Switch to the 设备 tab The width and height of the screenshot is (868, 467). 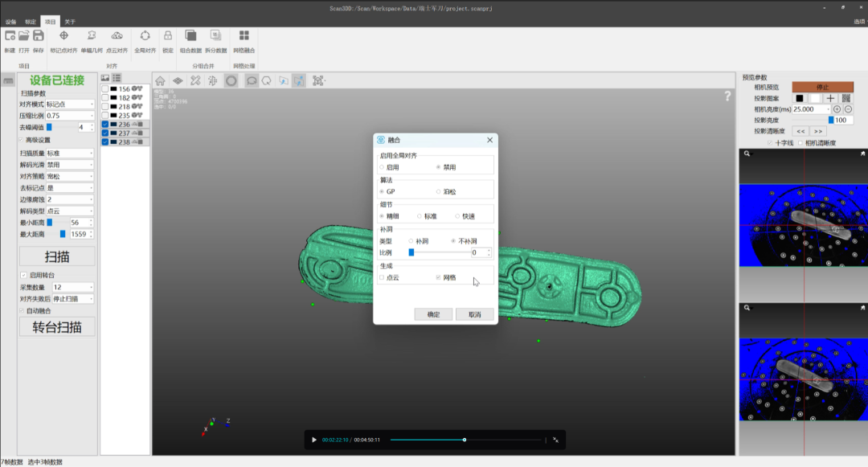coord(11,22)
